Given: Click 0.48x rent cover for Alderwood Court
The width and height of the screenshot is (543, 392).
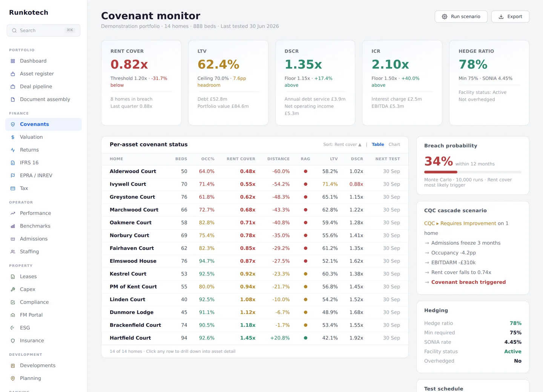Looking at the screenshot, I should [248, 171].
